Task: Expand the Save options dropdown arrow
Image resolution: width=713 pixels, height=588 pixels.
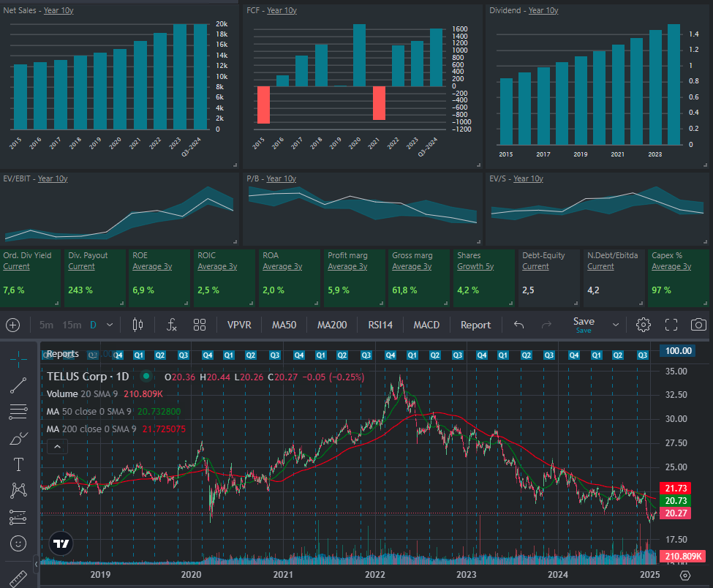Action: (616, 325)
